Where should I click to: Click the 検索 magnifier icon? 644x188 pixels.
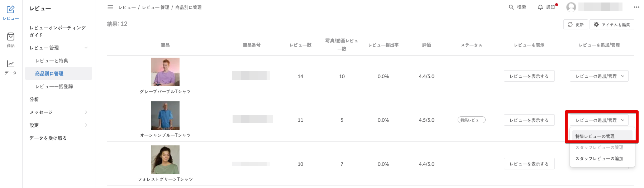click(511, 7)
